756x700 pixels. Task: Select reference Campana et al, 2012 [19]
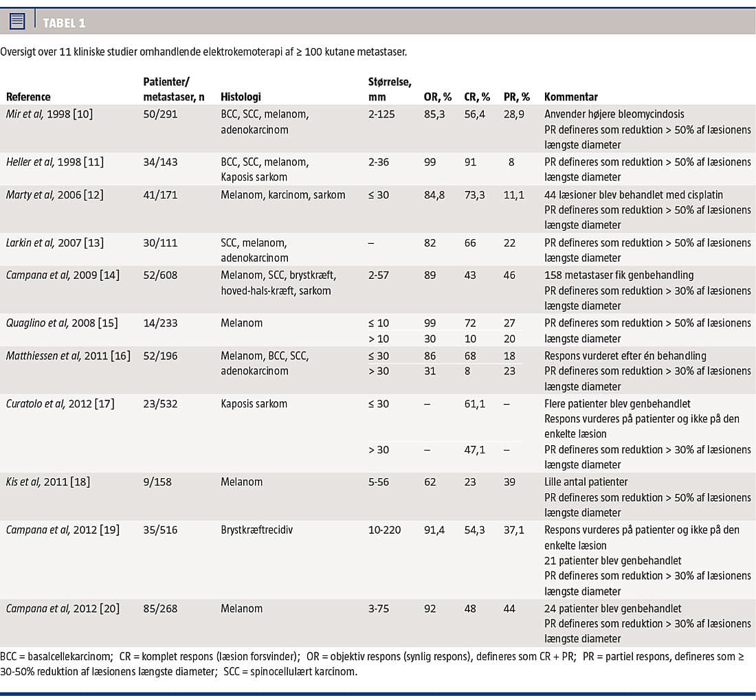63,530
